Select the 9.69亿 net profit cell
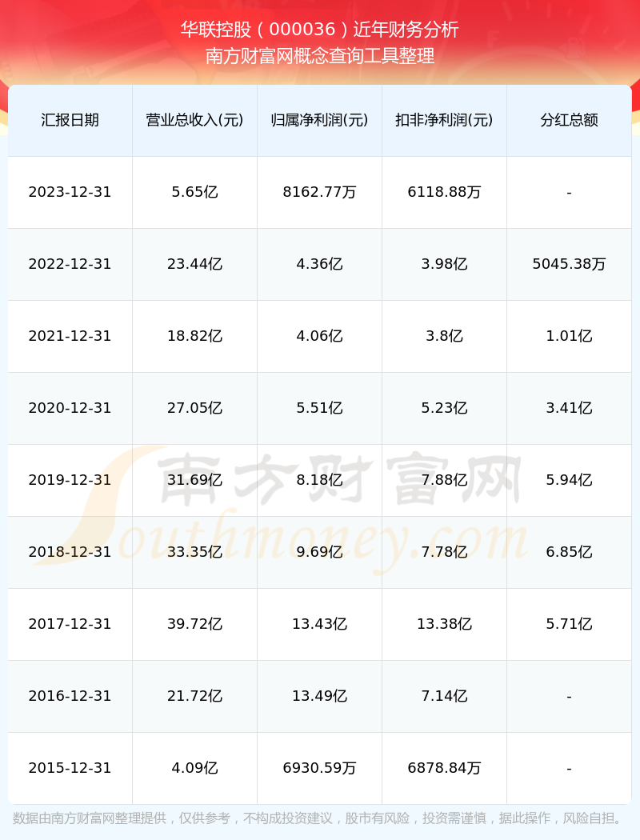This screenshot has height=840, width=640. click(320, 552)
